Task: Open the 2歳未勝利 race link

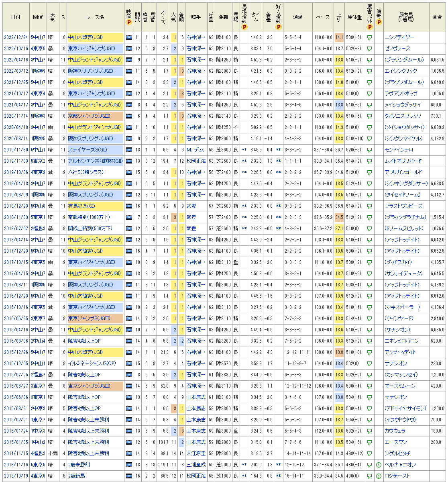Action: point(79,465)
